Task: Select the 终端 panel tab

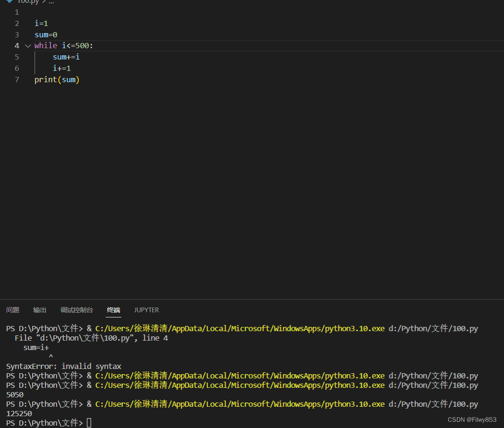Action: (113, 310)
